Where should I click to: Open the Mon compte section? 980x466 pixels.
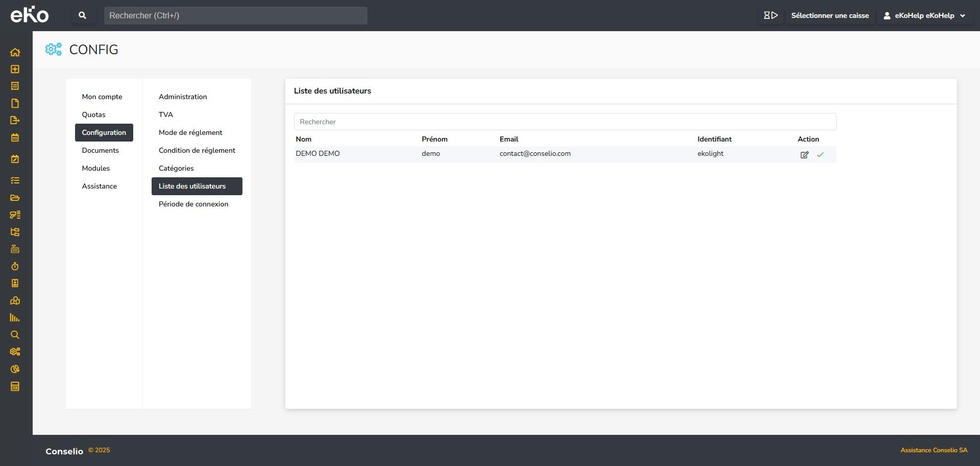(102, 97)
